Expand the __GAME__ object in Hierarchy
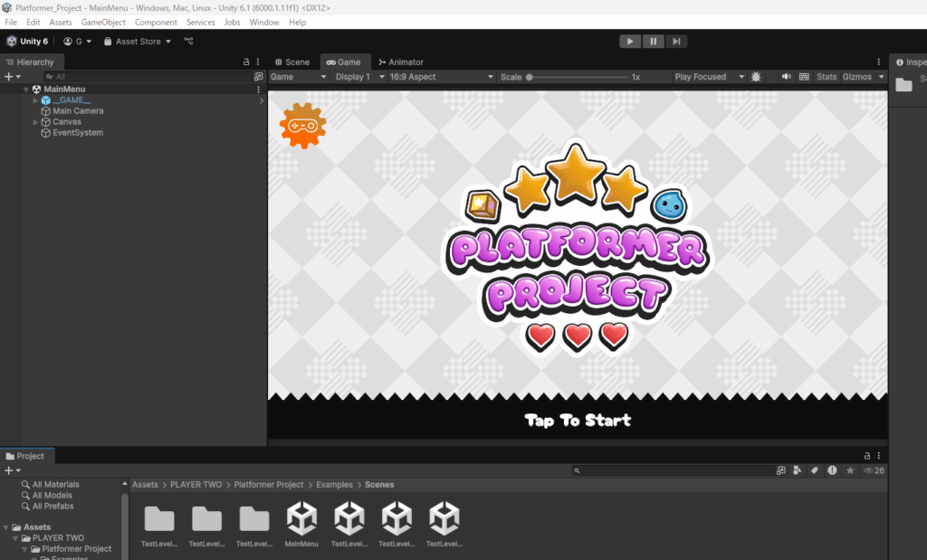927x560 pixels. 35,100
